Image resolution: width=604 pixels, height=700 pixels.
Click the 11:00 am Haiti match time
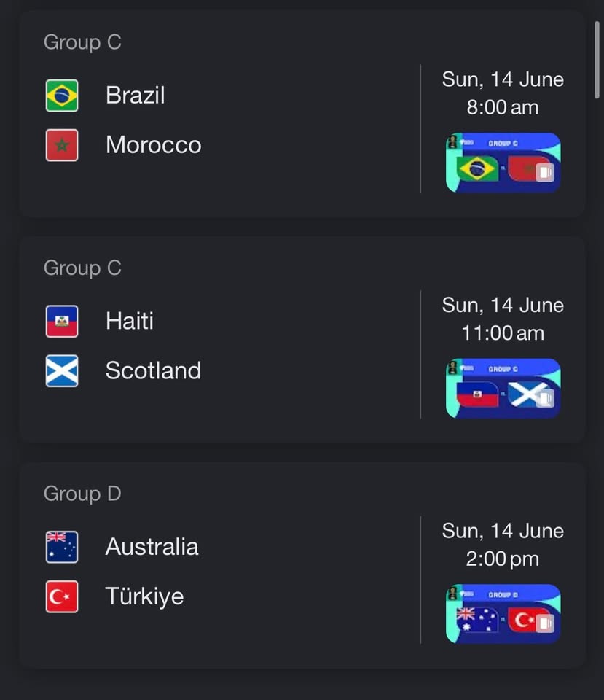(x=503, y=333)
